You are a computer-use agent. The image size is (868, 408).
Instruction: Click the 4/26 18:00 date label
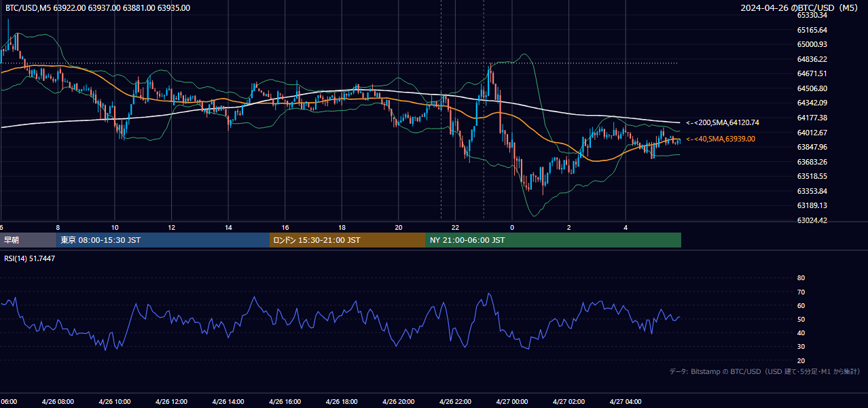(x=342, y=402)
